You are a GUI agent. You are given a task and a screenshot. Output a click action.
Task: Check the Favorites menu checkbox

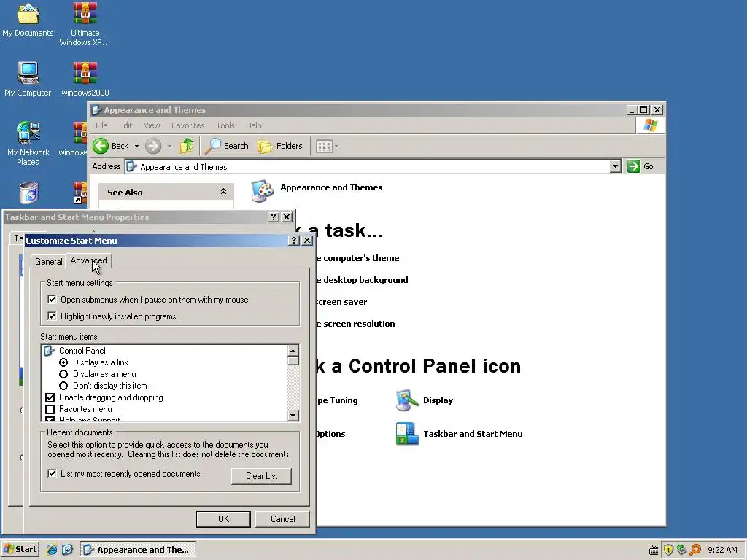click(x=50, y=409)
